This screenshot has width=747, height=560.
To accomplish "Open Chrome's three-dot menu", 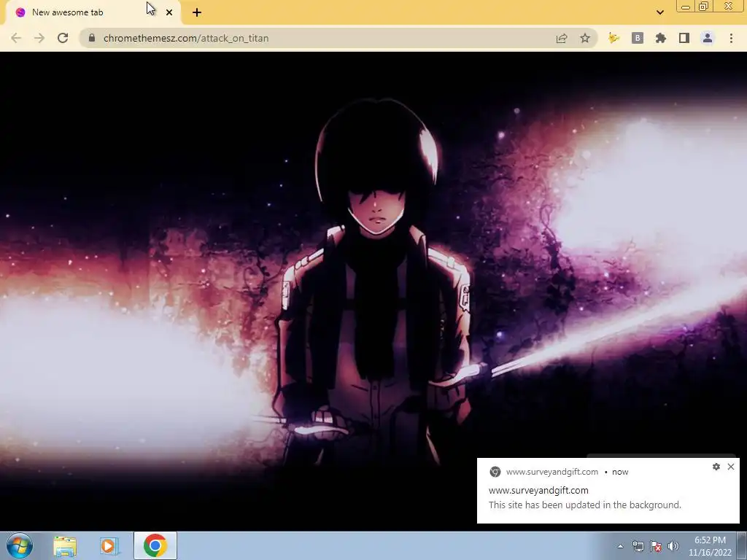I will pyautogui.click(x=731, y=38).
